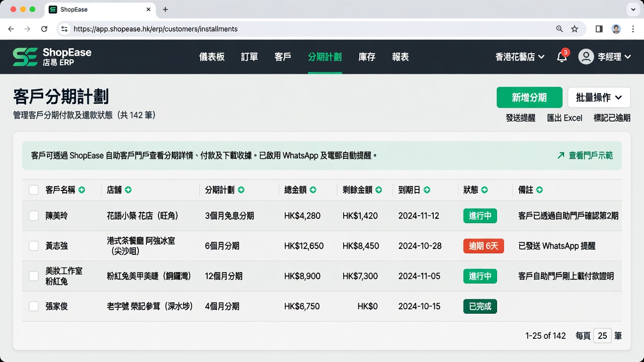Image resolution: width=644 pixels, height=362 pixels.
Task: Click the 匯出 Excel link
Action: click(x=565, y=118)
